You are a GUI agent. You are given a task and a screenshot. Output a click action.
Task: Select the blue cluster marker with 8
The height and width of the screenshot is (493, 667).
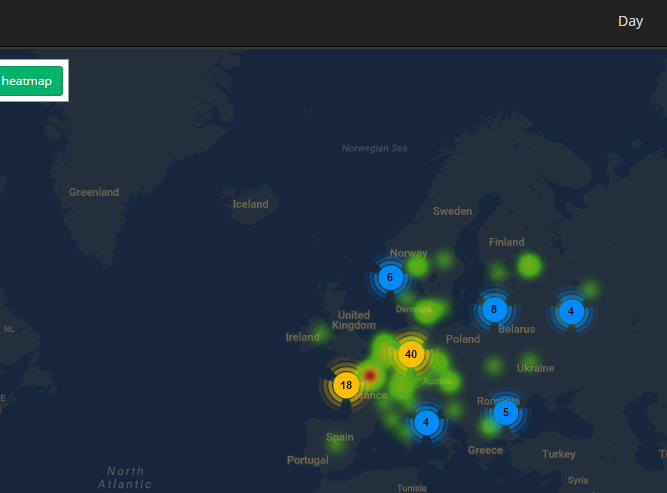493,309
